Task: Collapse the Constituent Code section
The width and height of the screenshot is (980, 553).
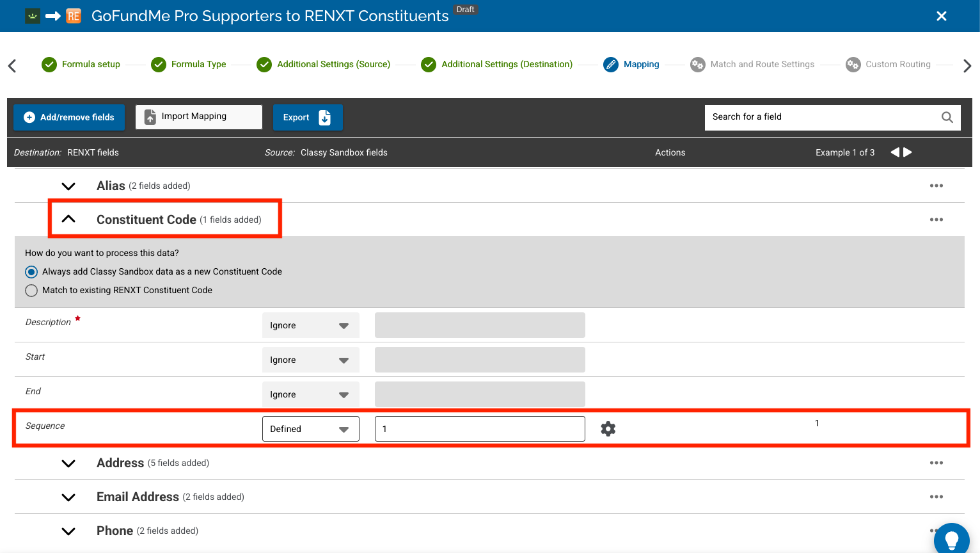Action: click(68, 219)
